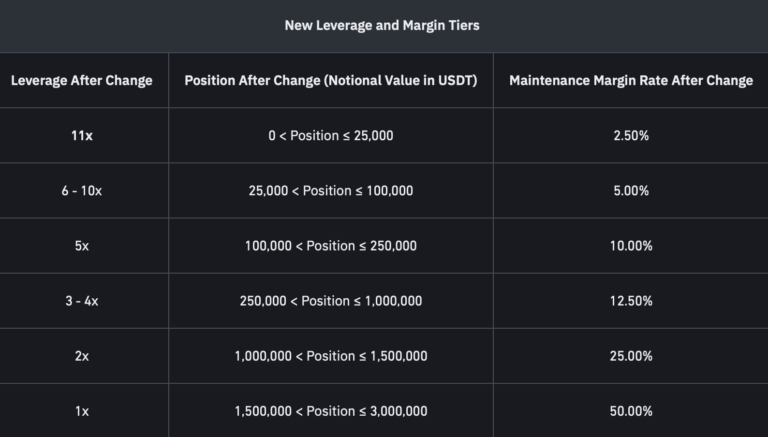Click the 2.50% maintenance margin rate
Screen dimensions: 768x437
632,135
